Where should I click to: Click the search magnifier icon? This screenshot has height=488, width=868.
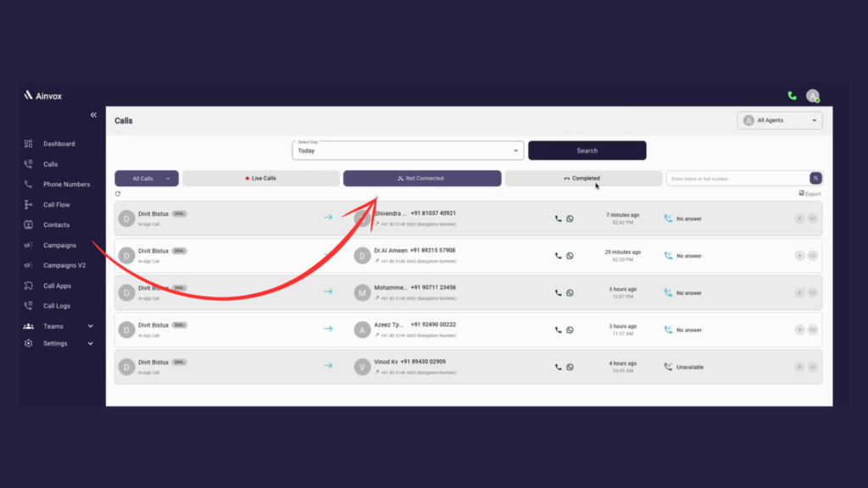(815, 178)
